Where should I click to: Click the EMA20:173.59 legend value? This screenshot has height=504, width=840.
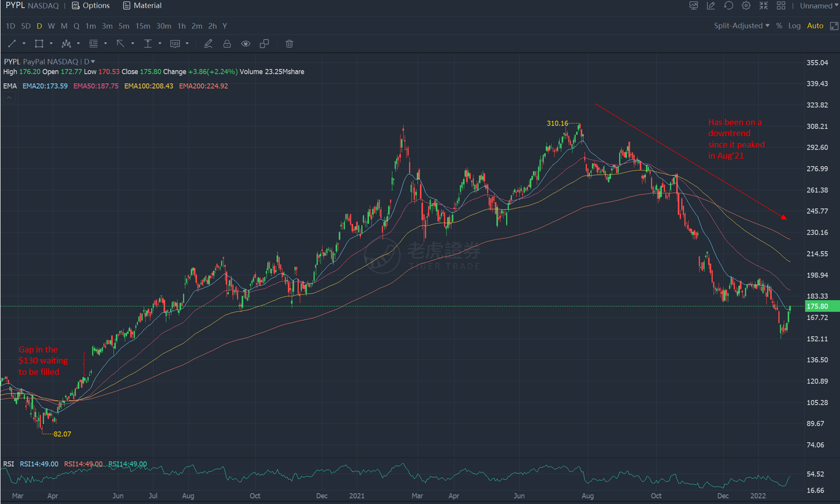[45, 86]
